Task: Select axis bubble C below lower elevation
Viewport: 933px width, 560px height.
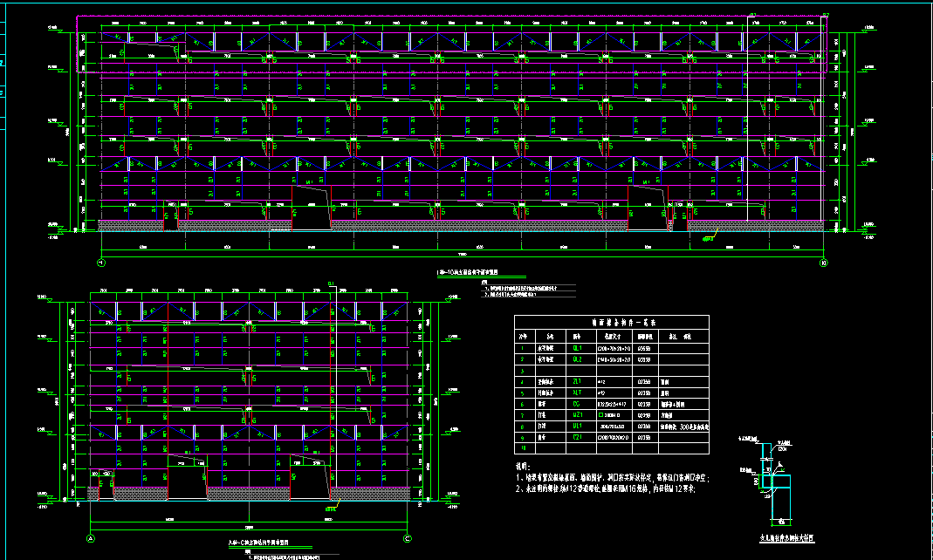Action: click(x=407, y=539)
